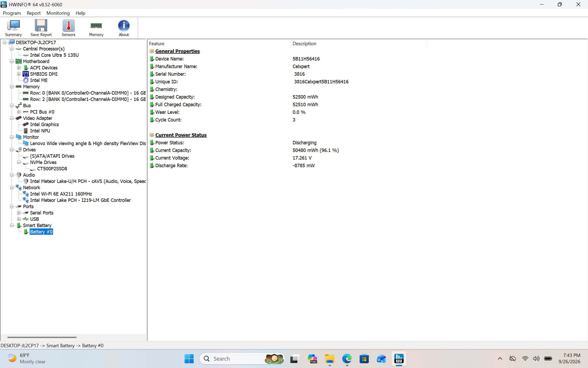Expand the ACPI Devices node

(x=19, y=68)
